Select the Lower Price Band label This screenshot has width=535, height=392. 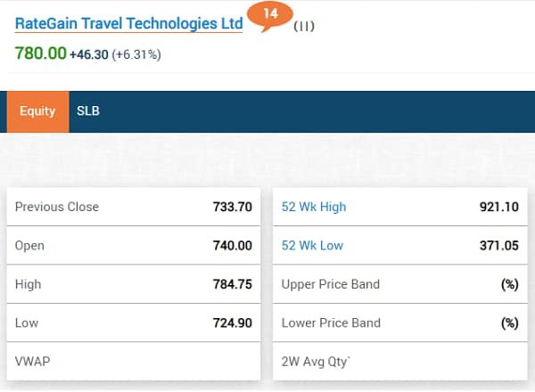coord(331,323)
